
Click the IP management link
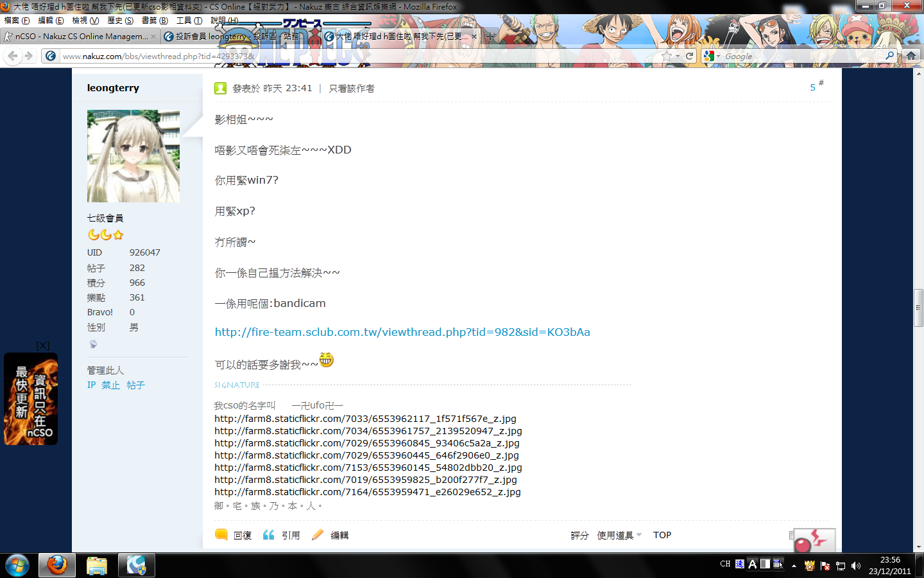(x=91, y=385)
